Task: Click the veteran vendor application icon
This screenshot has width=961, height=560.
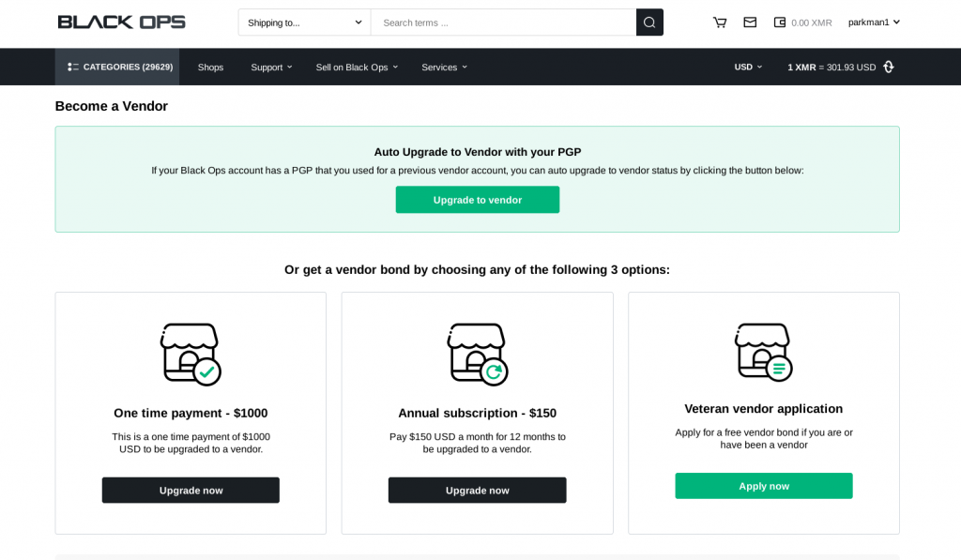Action: point(764,352)
